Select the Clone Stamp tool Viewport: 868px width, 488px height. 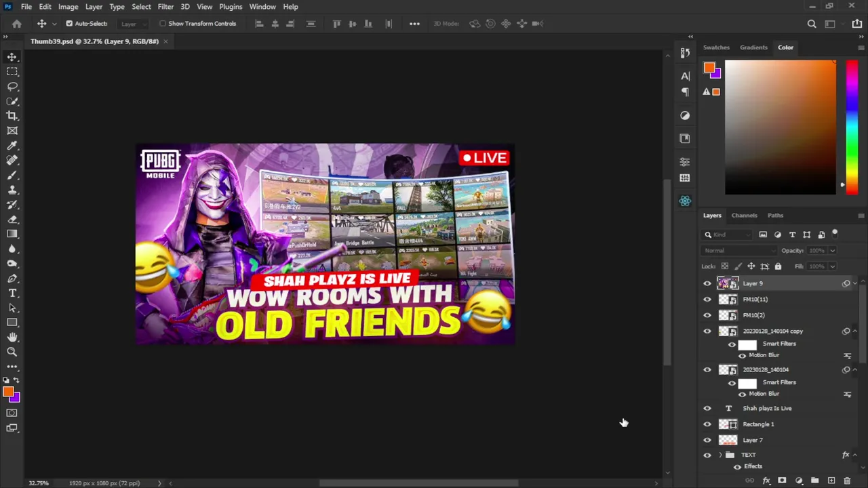coord(12,190)
